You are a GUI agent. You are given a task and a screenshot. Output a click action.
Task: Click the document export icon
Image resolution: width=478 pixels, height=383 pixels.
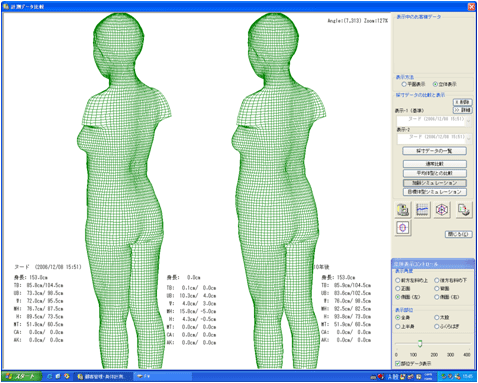(x=464, y=210)
